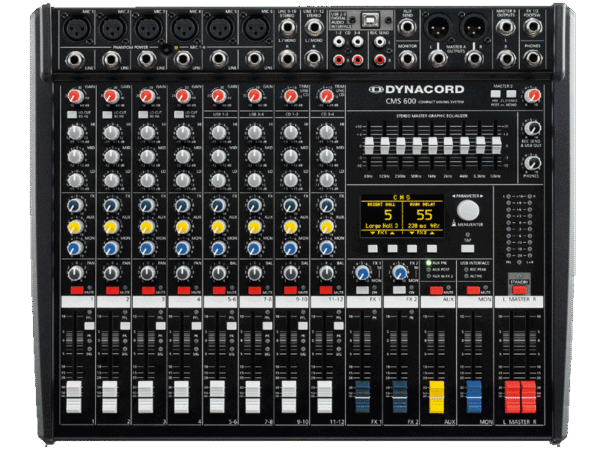Click the LINE 11-12 R jack
The width and height of the screenshot is (600, 450).
[x=313, y=59]
